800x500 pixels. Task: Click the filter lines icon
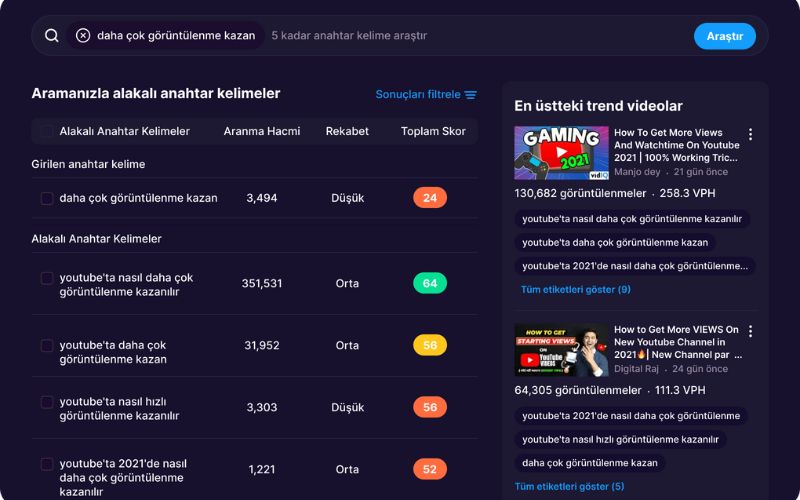tap(470, 95)
